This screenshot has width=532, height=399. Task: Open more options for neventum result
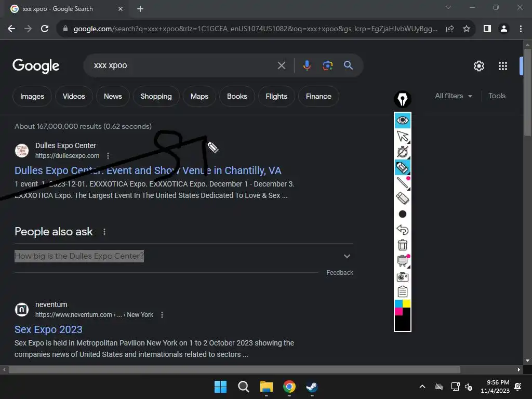click(x=162, y=315)
